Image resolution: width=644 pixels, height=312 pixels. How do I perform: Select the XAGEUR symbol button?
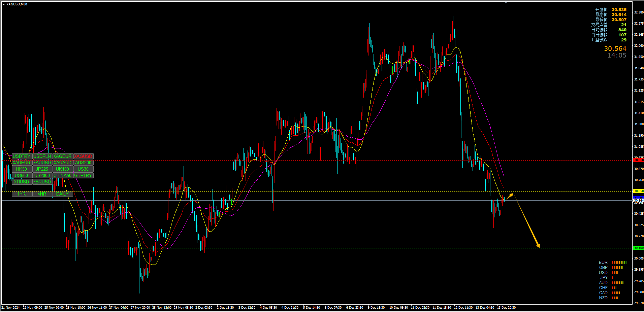tap(63, 156)
